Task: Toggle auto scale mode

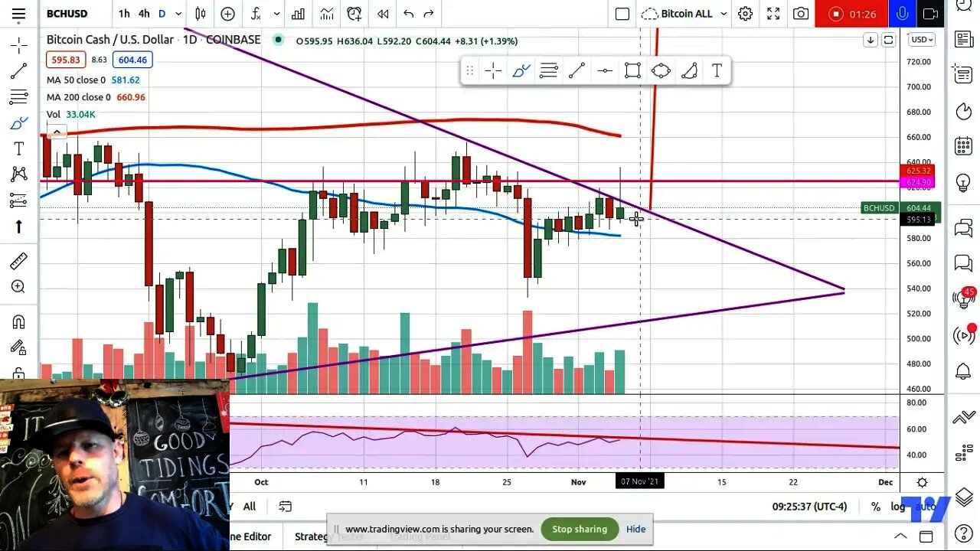Action: click(x=925, y=507)
